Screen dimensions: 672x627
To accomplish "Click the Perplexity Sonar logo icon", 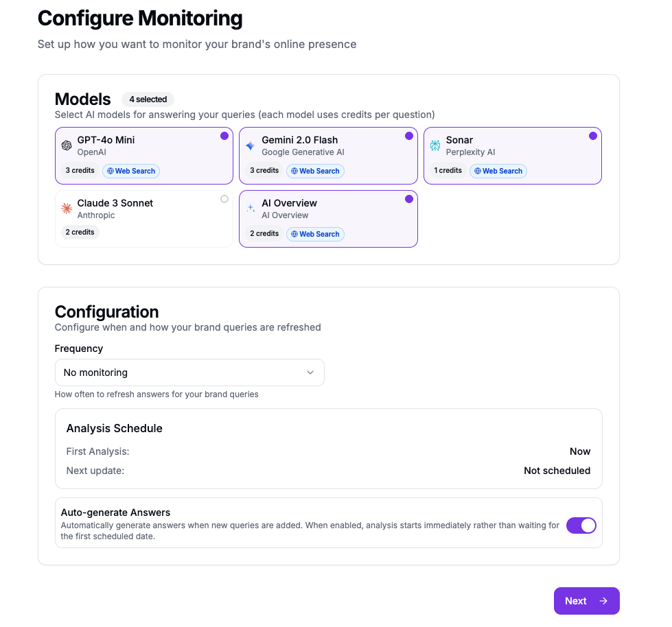I will click(x=435, y=145).
